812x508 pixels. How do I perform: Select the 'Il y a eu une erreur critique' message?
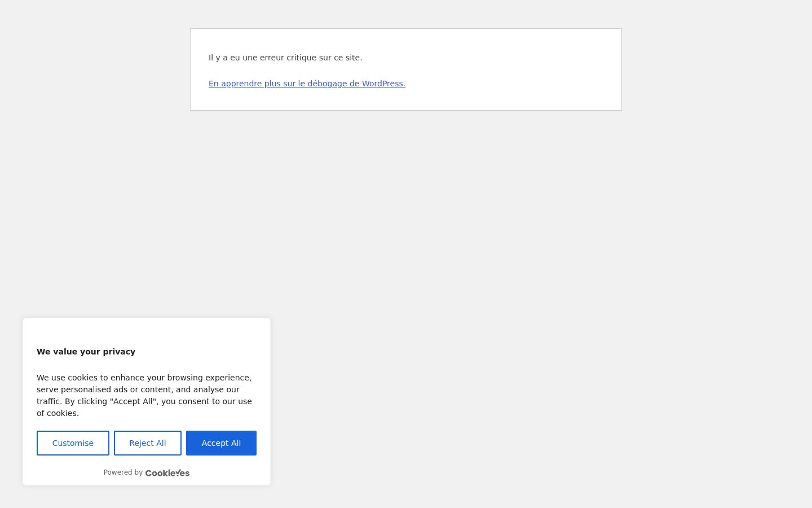pos(285,58)
